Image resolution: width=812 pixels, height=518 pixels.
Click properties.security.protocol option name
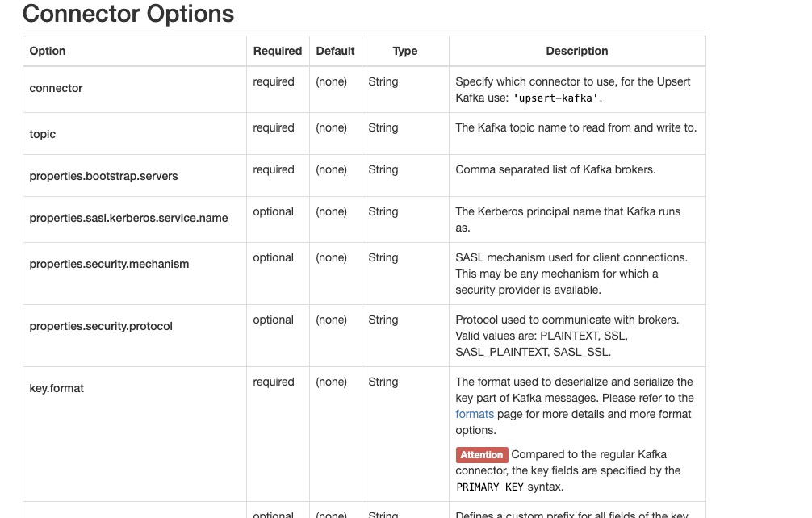101,326
